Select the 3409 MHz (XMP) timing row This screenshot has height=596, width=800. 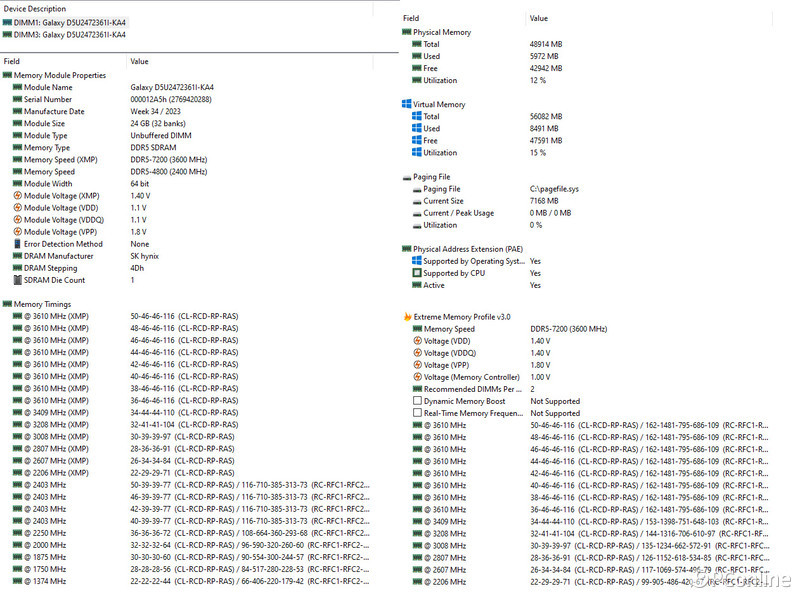tap(126, 412)
